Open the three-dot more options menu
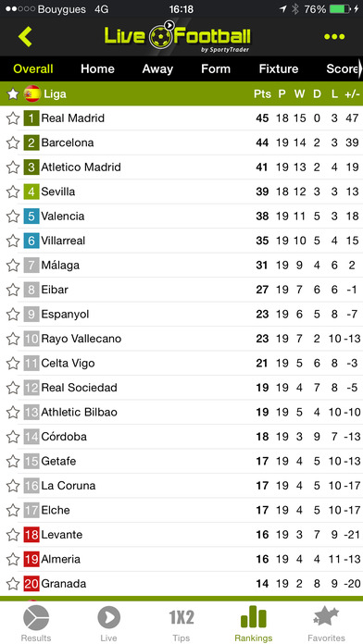 coord(334,37)
